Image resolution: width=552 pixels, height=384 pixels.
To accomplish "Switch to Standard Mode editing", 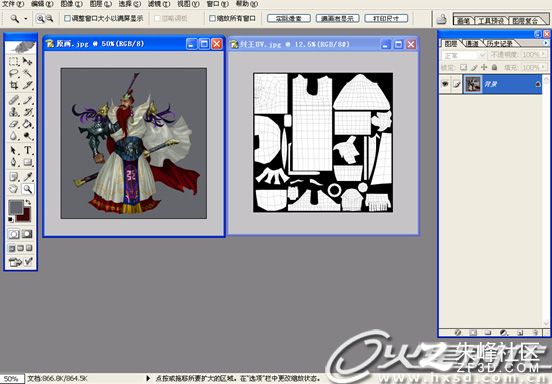I will point(13,234).
